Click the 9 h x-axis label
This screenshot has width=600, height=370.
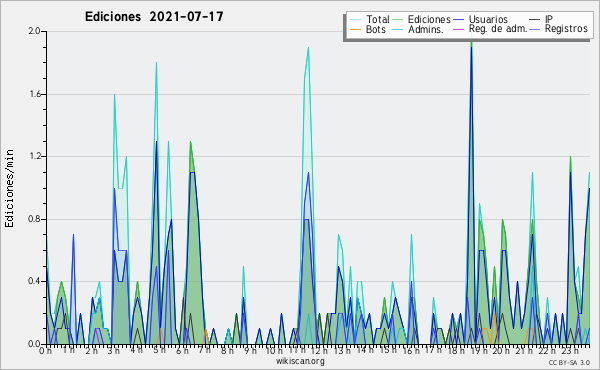coord(250,351)
